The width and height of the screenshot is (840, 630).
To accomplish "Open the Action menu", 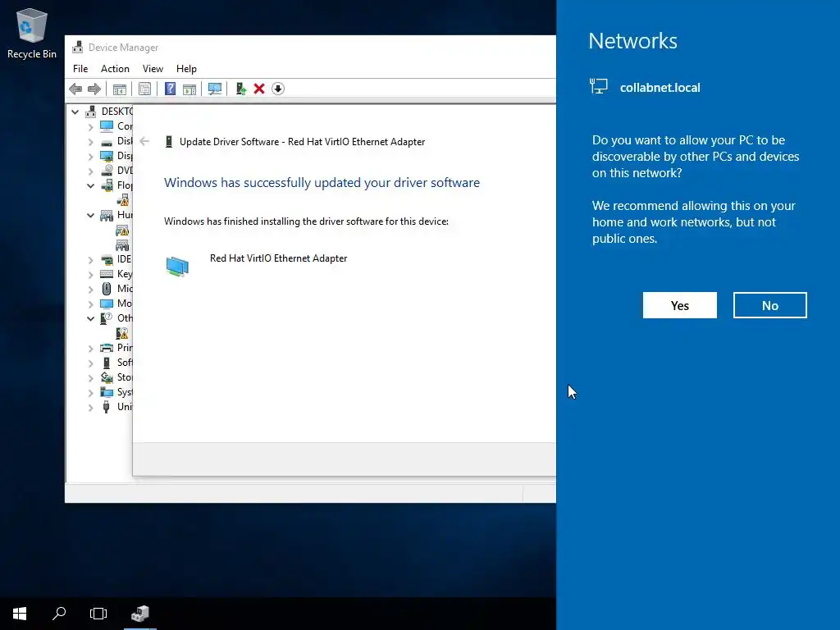I will 115,69.
